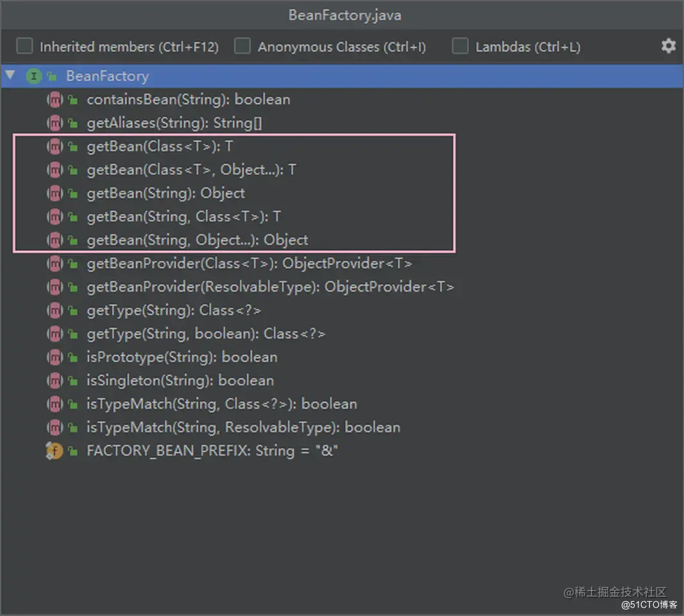Viewport: 684px width, 616px height.
Task: Enable the Inherited members checkbox
Action: pyautogui.click(x=24, y=46)
